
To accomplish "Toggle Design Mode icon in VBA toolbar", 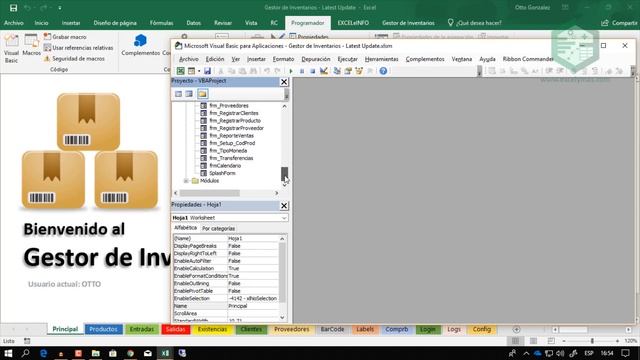I will (324, 71).
